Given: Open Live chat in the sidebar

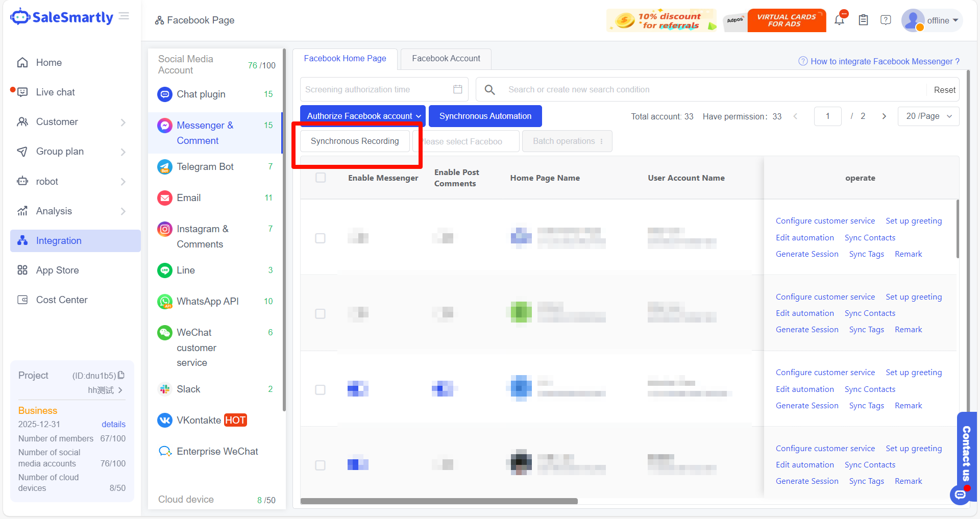Looking at the screenshot, I should pyautogui.click(x=55, y=92).
